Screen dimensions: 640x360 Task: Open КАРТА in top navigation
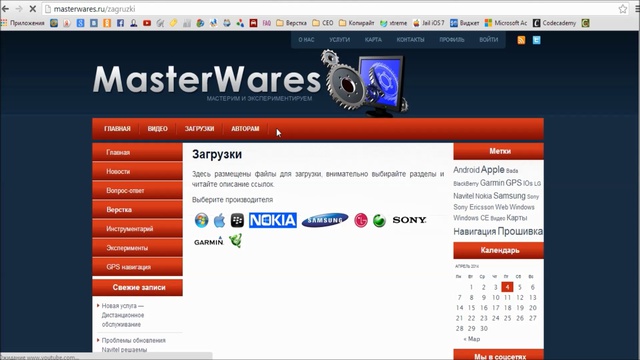click(x=373, y=40)
